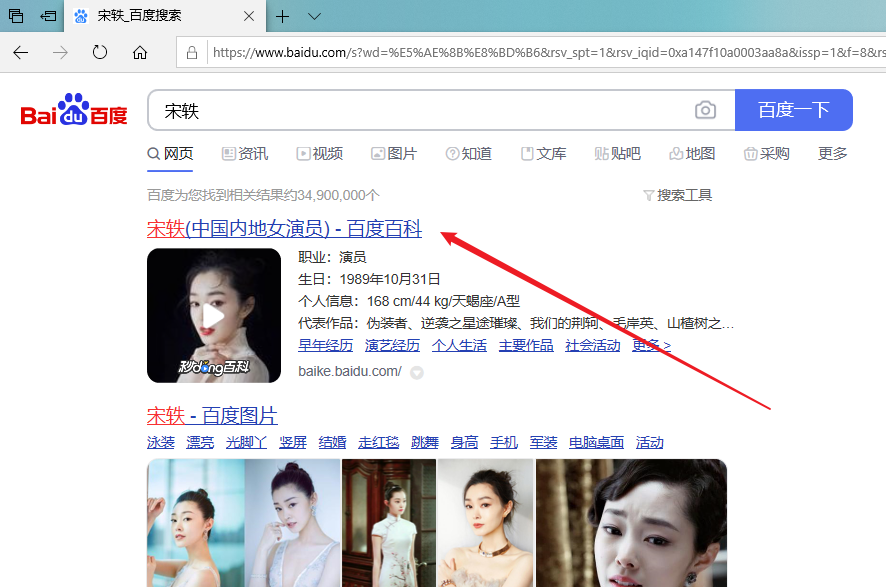Expand the tab list chevron

[x=314, y=16]
